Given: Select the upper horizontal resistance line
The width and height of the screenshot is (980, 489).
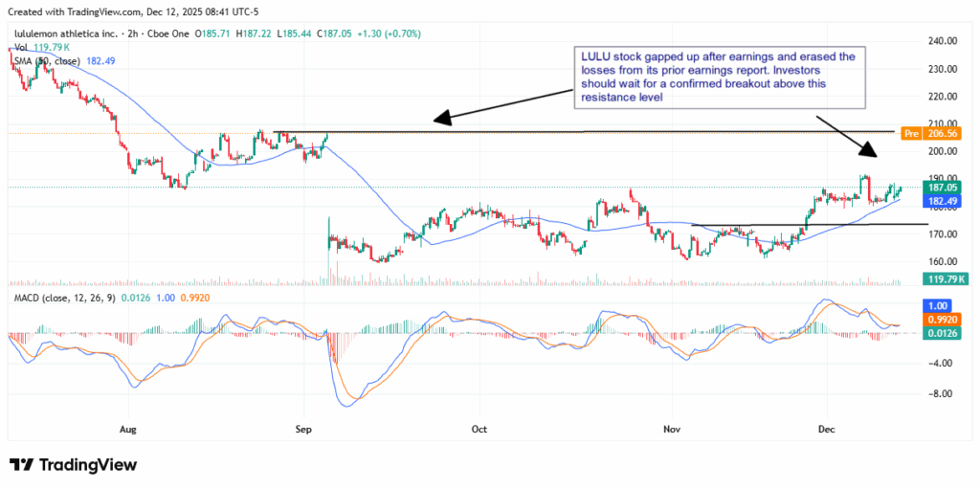Looking at the screenshot, I should [574, 131].
